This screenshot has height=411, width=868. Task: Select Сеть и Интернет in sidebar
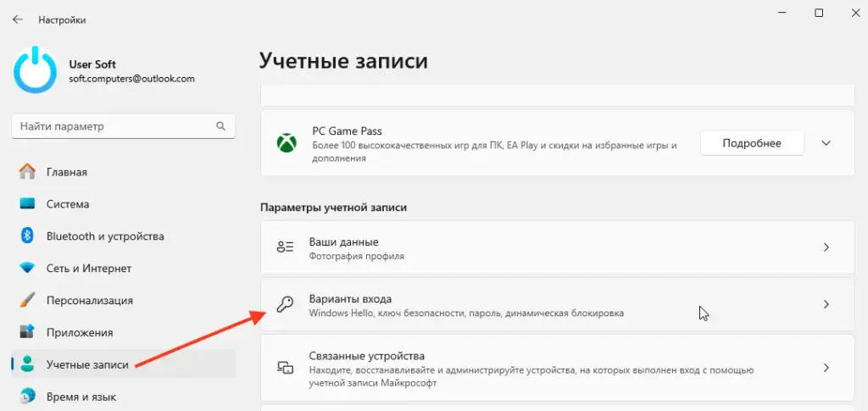click(88, 268)
